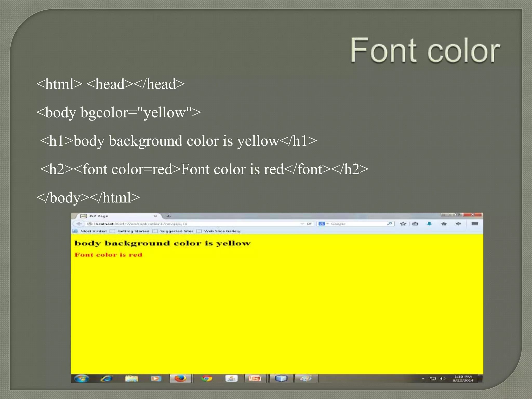Open a new tab with the plus button
This screenshot has height=399, width=532.
tap(169, 216)
